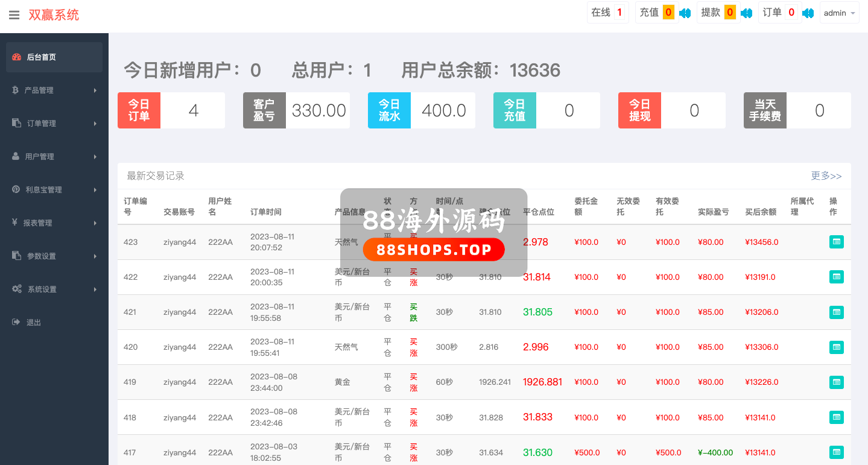Expand the 产品管理 sidebar menu

click(54, 90)
